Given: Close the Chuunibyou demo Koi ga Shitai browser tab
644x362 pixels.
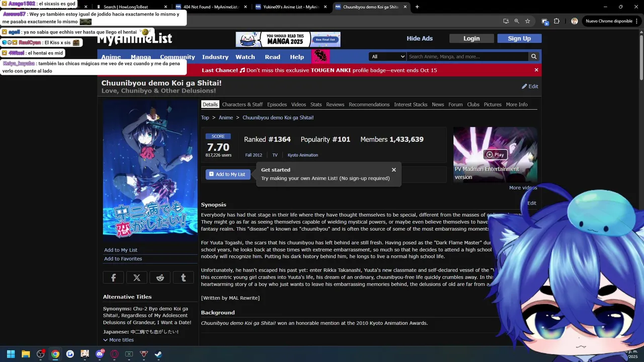Looking at the screenshot, I should click(405, 7).
